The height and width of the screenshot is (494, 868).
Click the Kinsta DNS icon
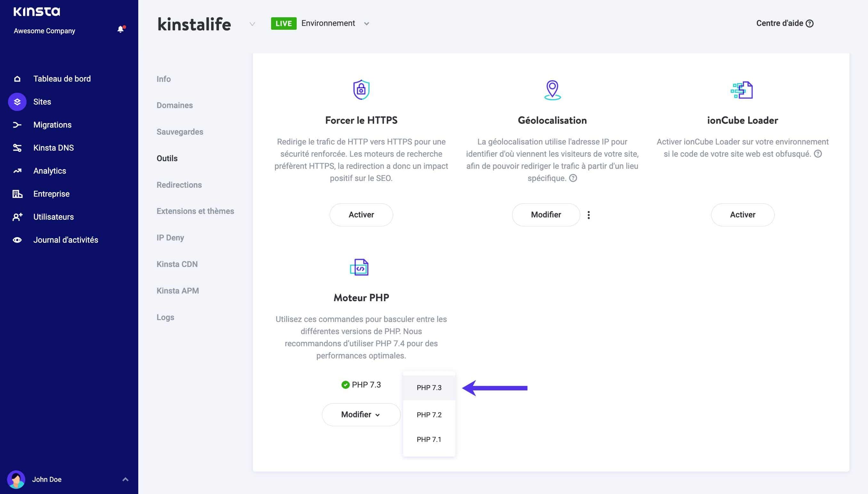point(17,148)
